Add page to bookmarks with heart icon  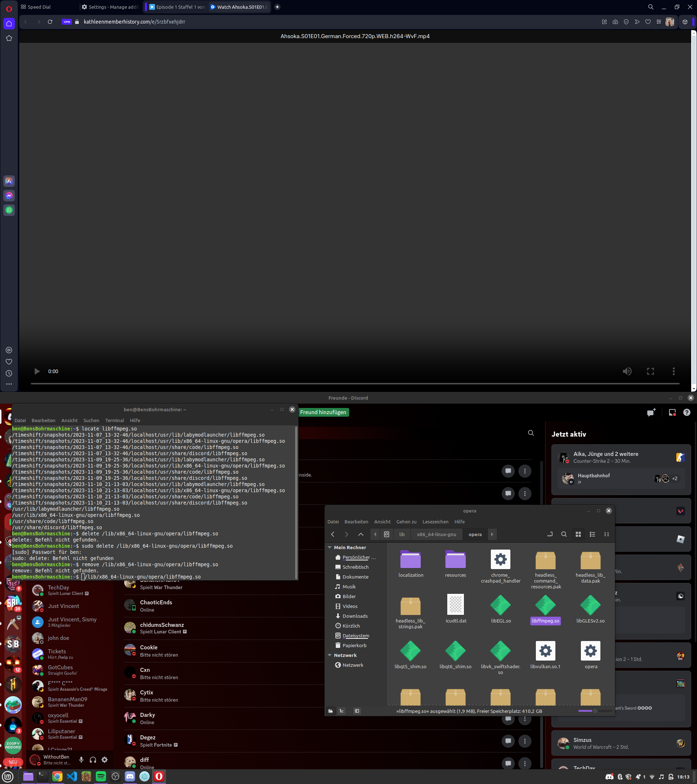[648, 22]
